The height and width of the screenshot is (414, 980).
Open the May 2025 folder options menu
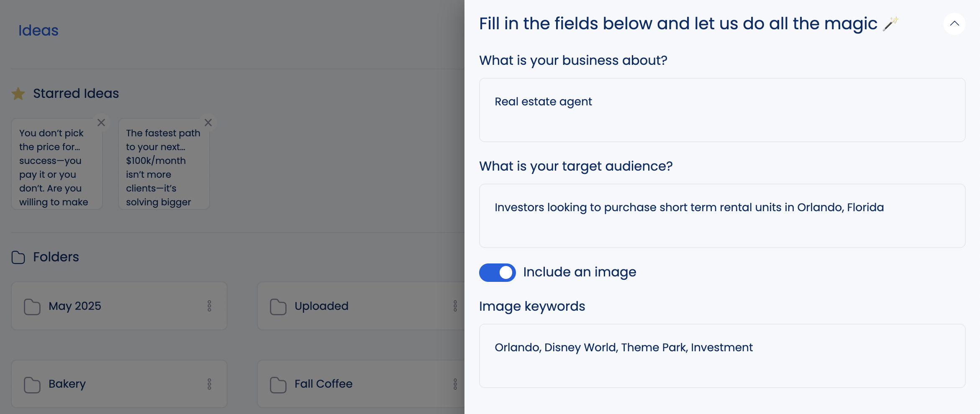(x=209, y=306)
